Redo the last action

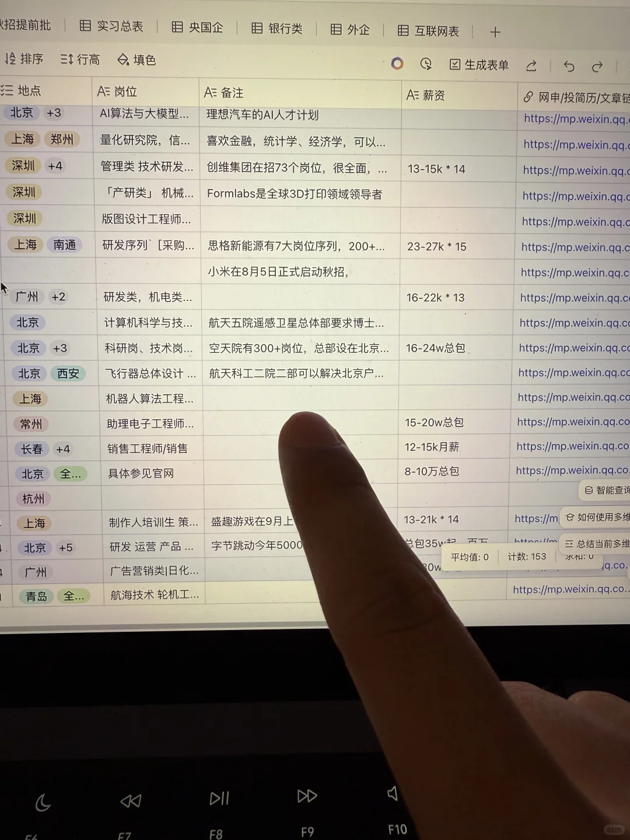pos(597,66)
